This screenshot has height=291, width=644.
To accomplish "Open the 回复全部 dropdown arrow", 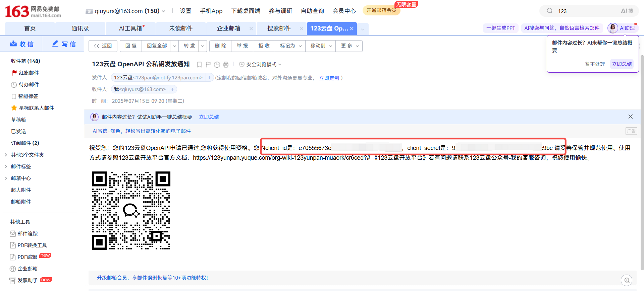I will click(x=174, y=46).
